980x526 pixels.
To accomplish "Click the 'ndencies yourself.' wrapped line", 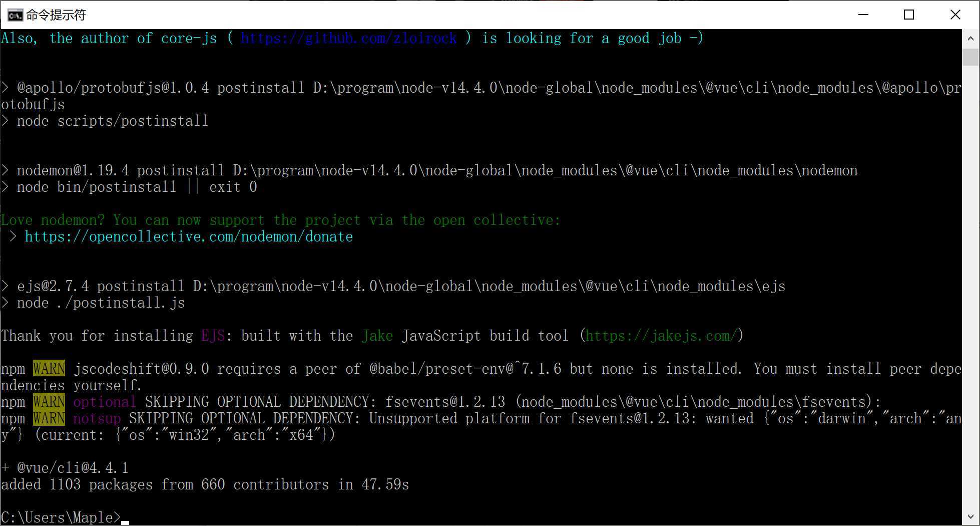I will tap(72, 385).
